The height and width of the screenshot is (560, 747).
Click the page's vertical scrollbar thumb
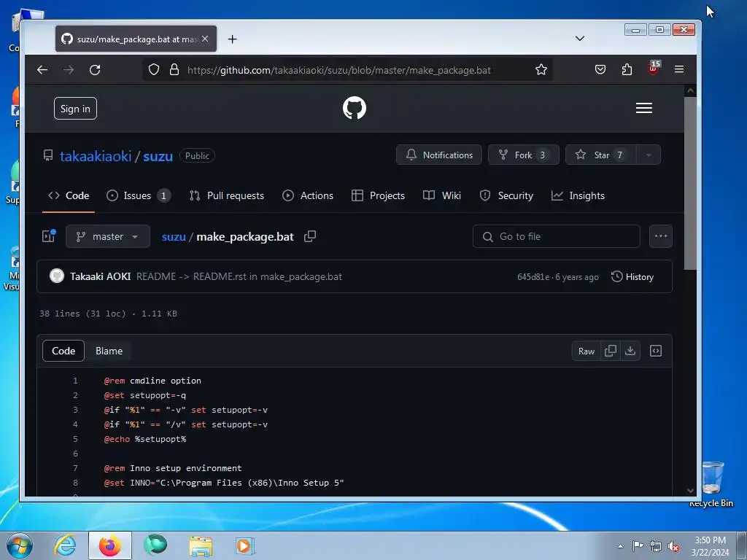point(690,183)
